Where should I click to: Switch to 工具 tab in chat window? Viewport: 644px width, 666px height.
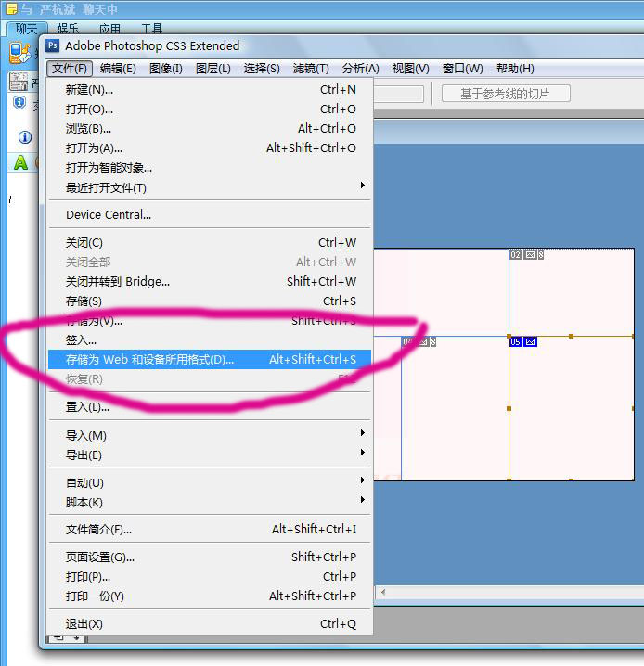151,29
